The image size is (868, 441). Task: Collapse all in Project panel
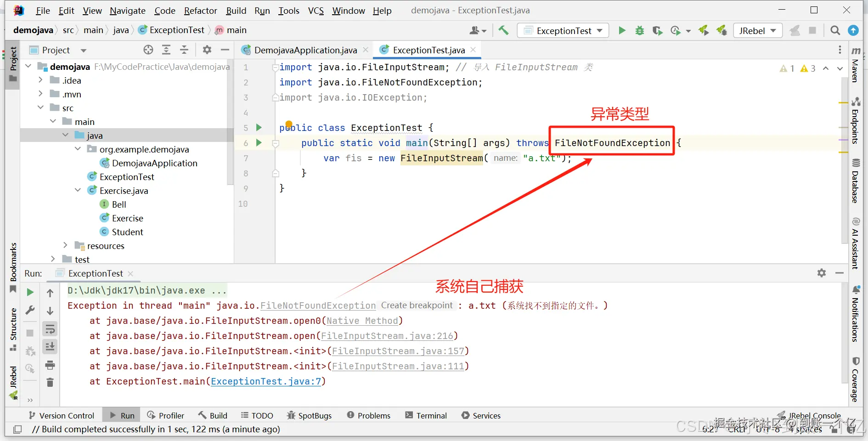(184, 50)
